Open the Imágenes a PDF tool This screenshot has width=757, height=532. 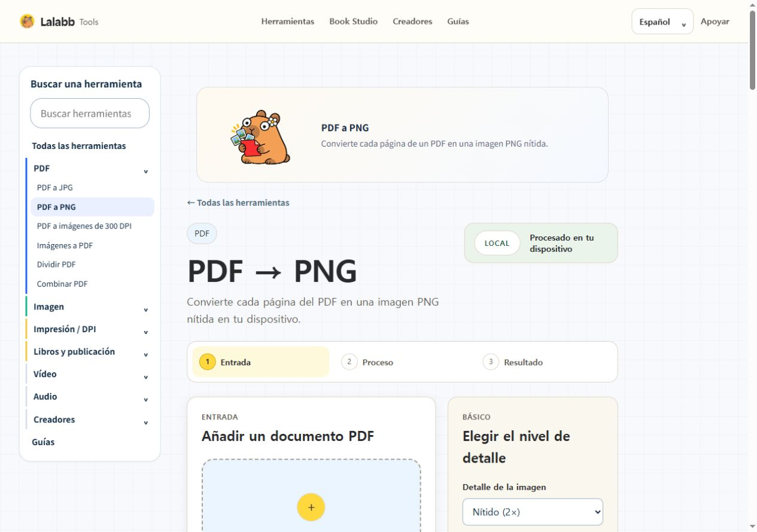point(65,245)
